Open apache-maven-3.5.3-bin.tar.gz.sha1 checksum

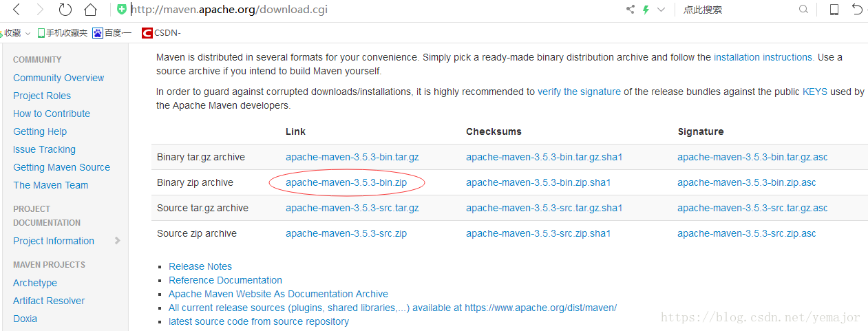pyautogui.click(x=544, y=157)
